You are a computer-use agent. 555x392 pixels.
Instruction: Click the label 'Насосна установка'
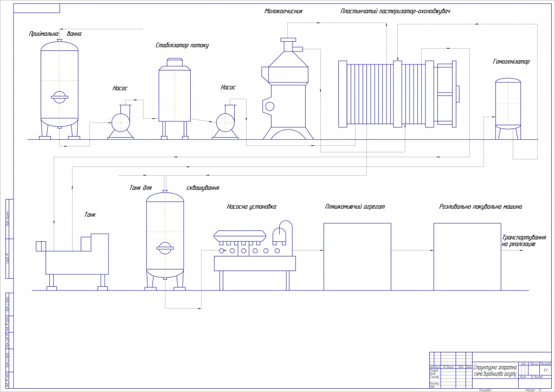point(251,207)
